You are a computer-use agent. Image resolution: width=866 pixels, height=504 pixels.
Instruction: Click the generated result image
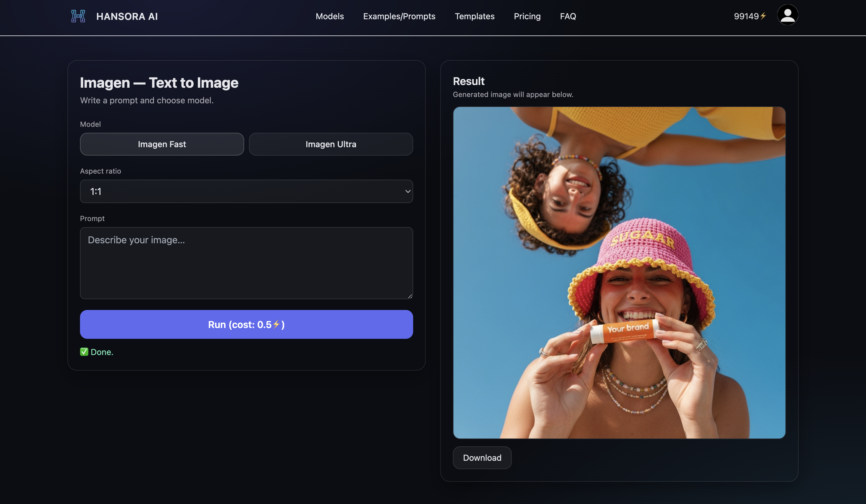pyautogui.click(x=619, y=273)
